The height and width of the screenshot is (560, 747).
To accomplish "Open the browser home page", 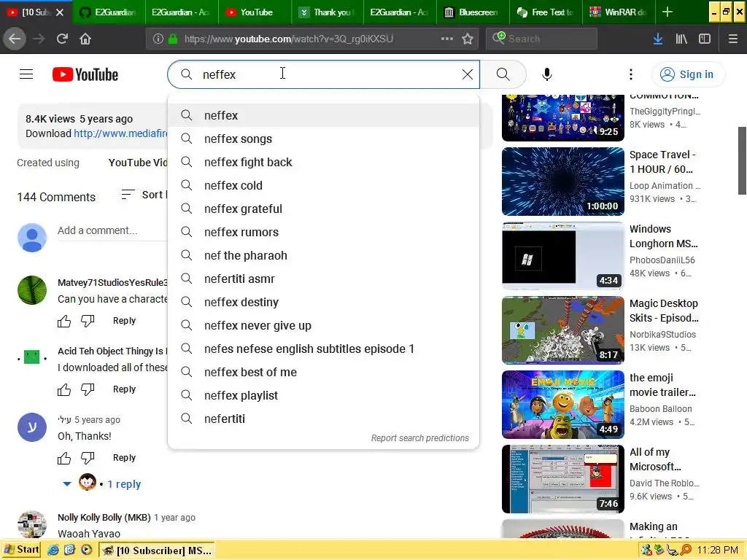I will tap(85, 39).
